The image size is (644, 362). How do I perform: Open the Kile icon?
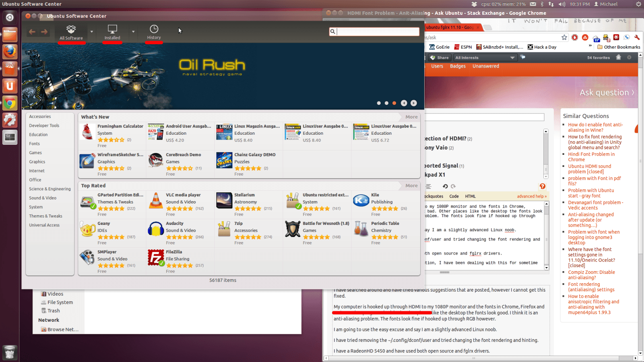[361, 201]
